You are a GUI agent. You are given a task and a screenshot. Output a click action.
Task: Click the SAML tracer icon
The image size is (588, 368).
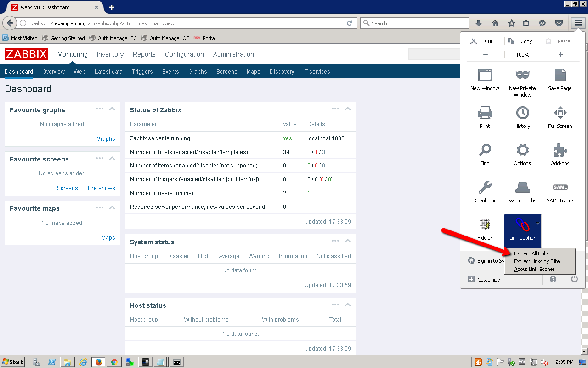[x=560, y=188]
